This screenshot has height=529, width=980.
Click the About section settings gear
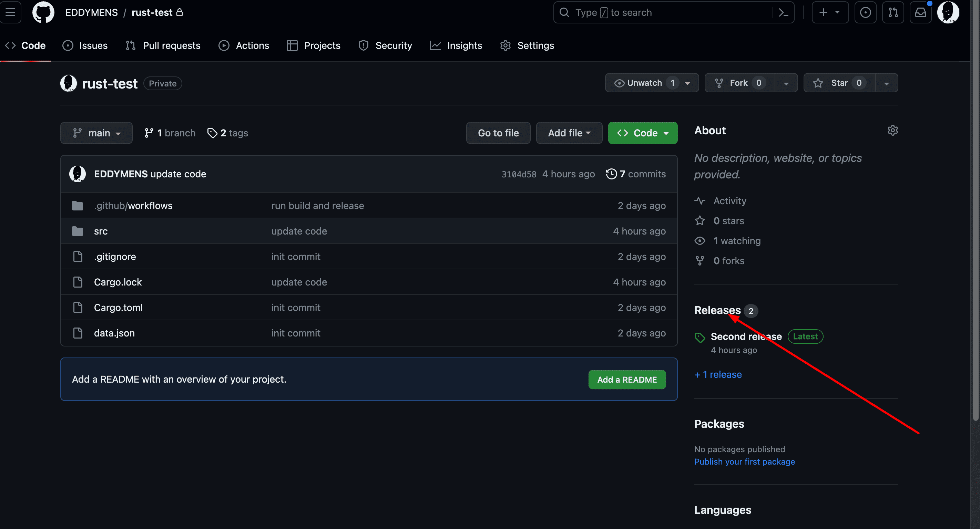(892, 131)
